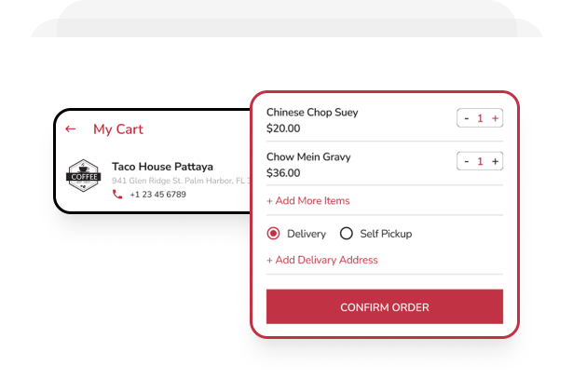Click the My Cart header title

(118, 129)
